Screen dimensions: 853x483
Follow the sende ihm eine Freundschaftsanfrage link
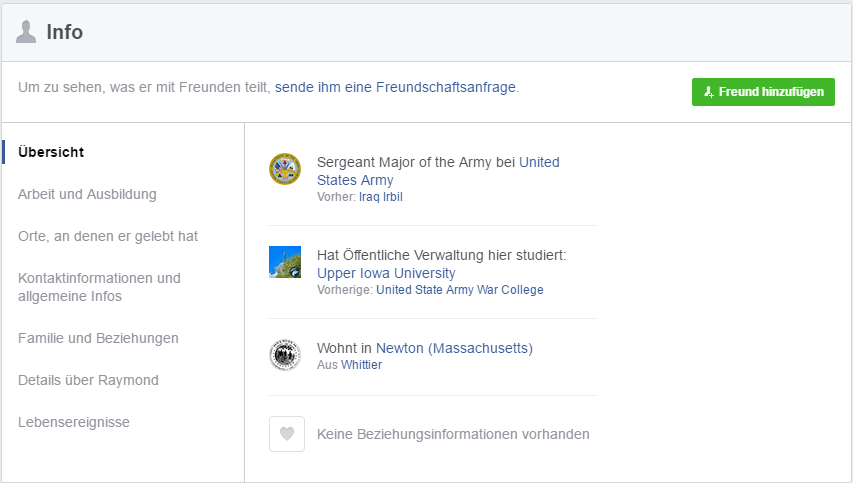click(x=395, y=87)
